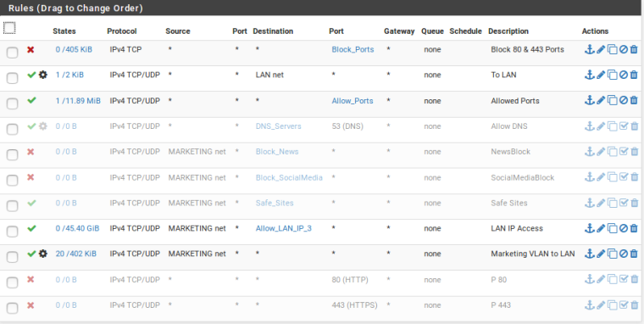Click anchor icon on SocialMediaBlock rule
The height and width of the screenshot is (324, 644).
tap(590, 177)
